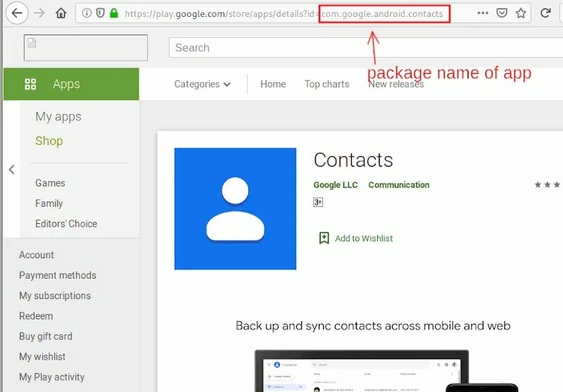Viewport: 563px width, 392px height.
Task: Open the Games category link
Action: pos(50,183)
